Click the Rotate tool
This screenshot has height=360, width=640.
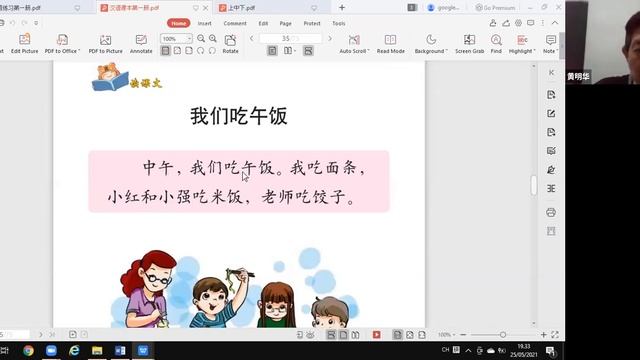pos(230,44)
